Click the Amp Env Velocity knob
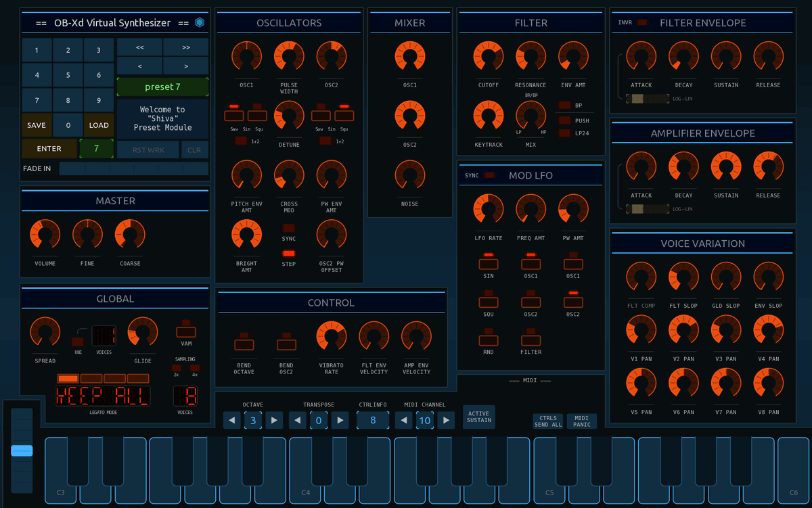The width and height of the screenshot is (812, 508). pyautogui.click(x=416, y=336)
